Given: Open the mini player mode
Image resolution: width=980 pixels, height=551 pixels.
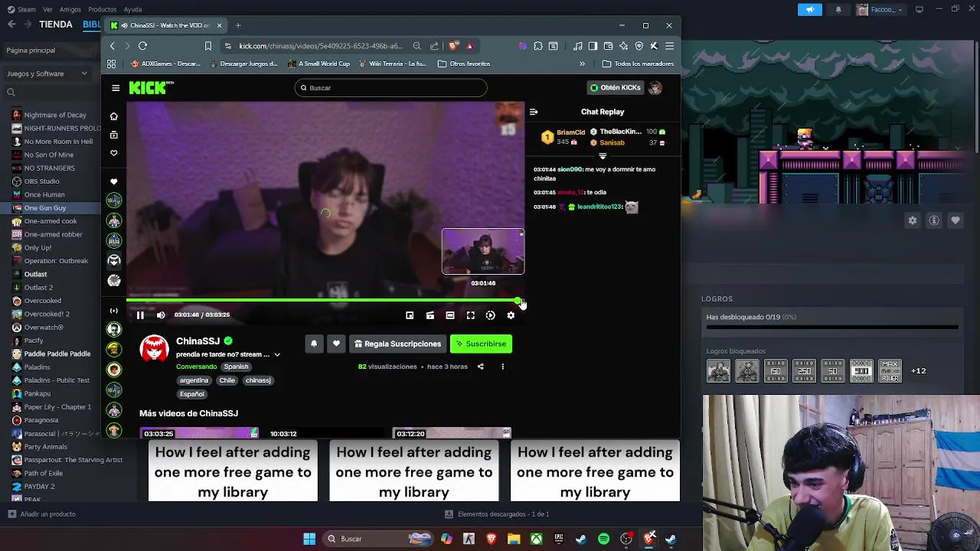Looking at the screenshot, I should pos(410,315).
